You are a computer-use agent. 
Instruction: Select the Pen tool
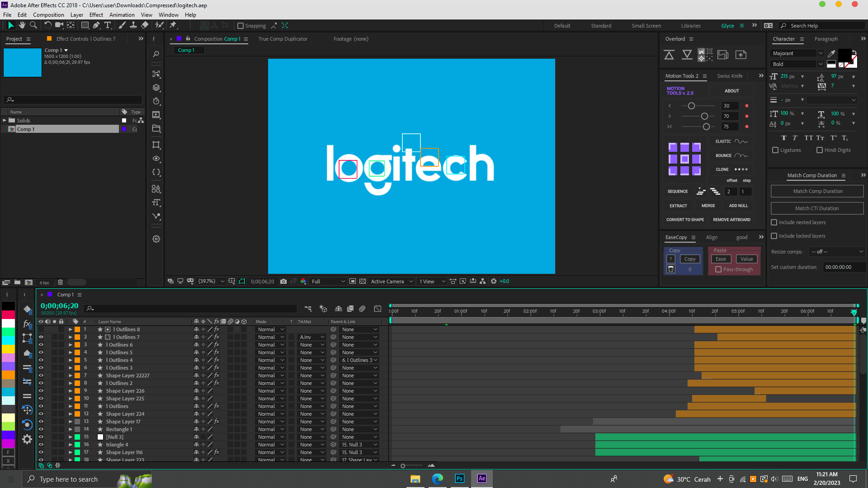(96, 25)
